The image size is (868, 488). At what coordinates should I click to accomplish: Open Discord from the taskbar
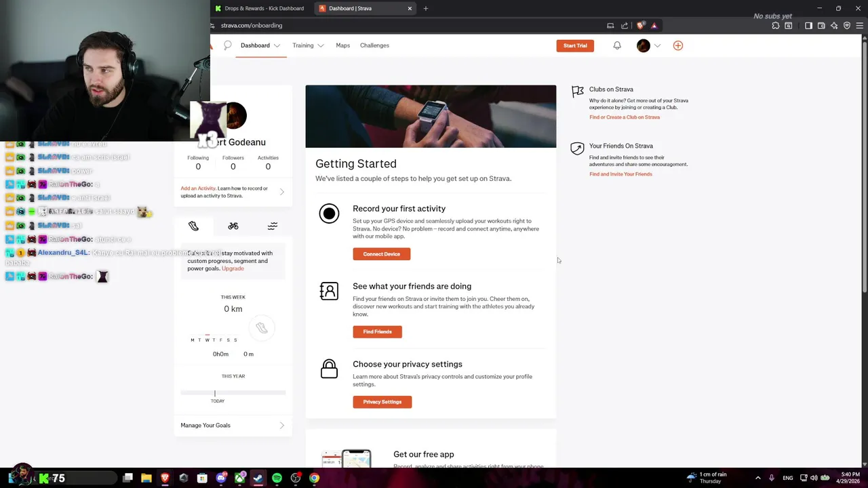pos(221,478)
